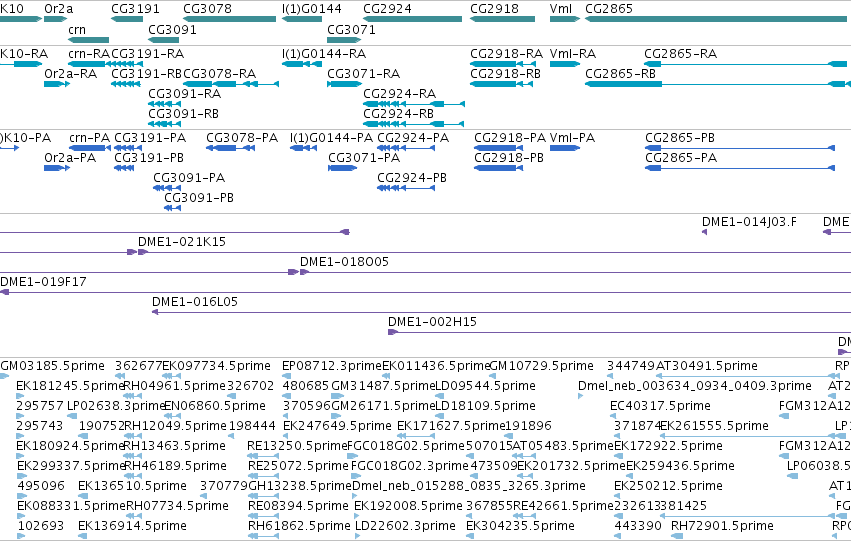Click the l(1)G0144-PA protein label
The image size is (851, 541).
332,138
